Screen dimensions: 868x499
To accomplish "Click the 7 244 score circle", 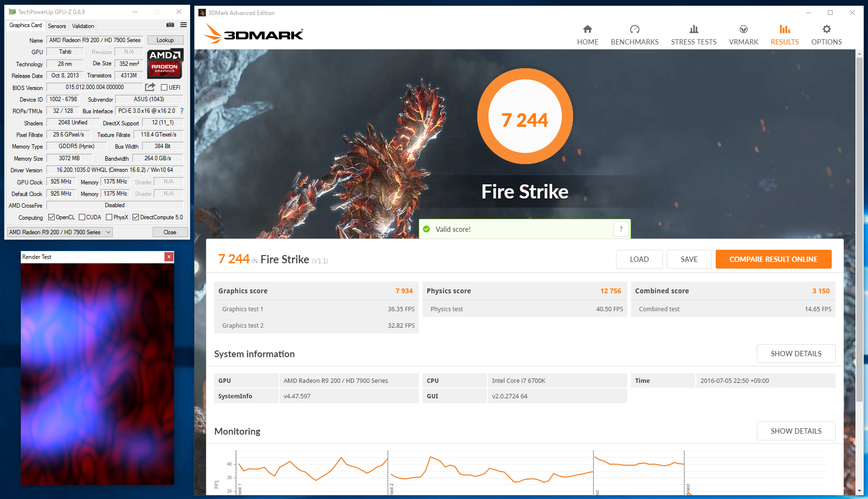I will (525, 117).
